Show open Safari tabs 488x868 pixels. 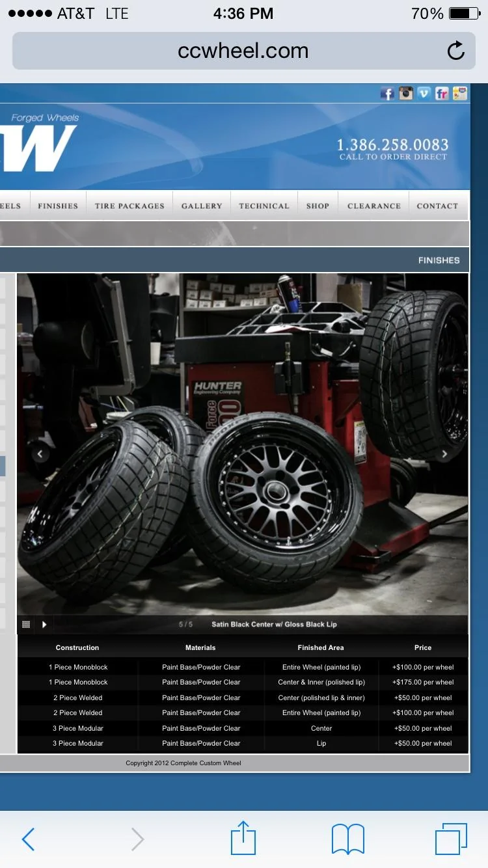click(451, 839)
